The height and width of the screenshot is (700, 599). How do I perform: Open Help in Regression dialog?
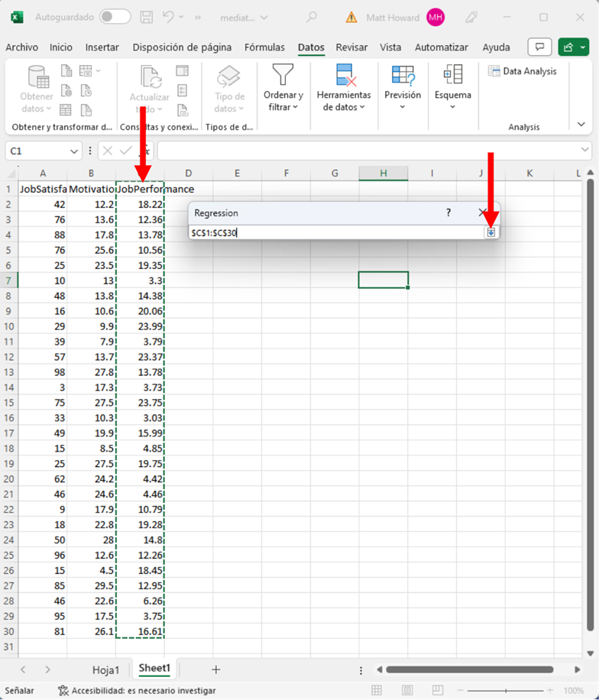[x=448, y=213]
